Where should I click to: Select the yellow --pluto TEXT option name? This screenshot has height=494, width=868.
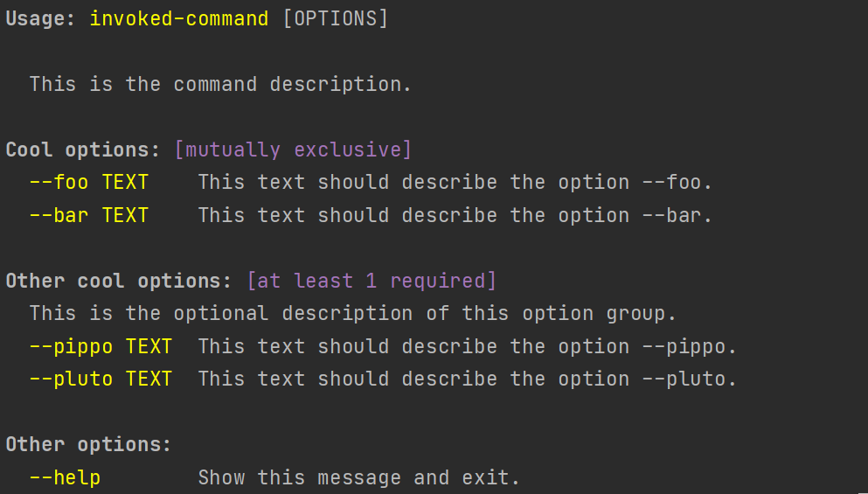101,379
